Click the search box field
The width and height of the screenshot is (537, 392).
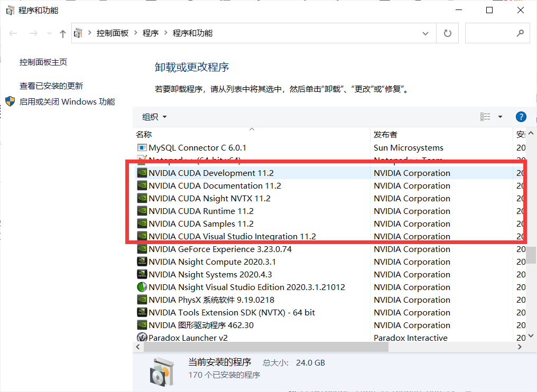click(497, 33)
